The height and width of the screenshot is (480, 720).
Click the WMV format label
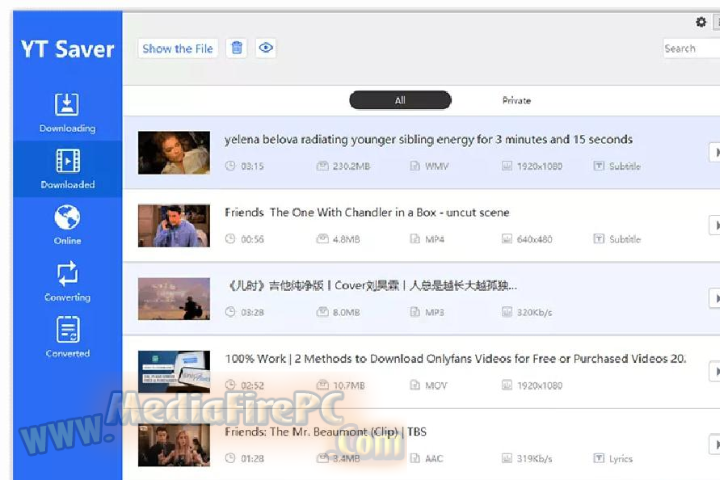point(436,166)
